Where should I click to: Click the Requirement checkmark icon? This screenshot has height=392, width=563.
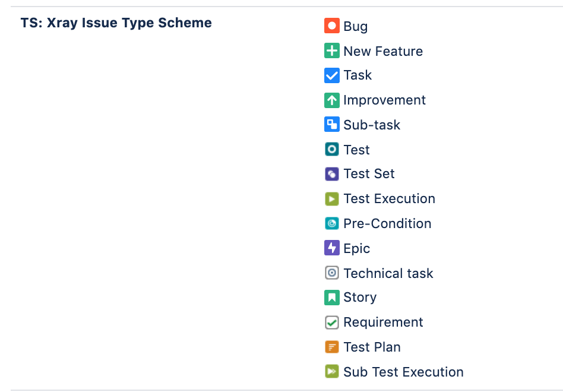[332, 323]
